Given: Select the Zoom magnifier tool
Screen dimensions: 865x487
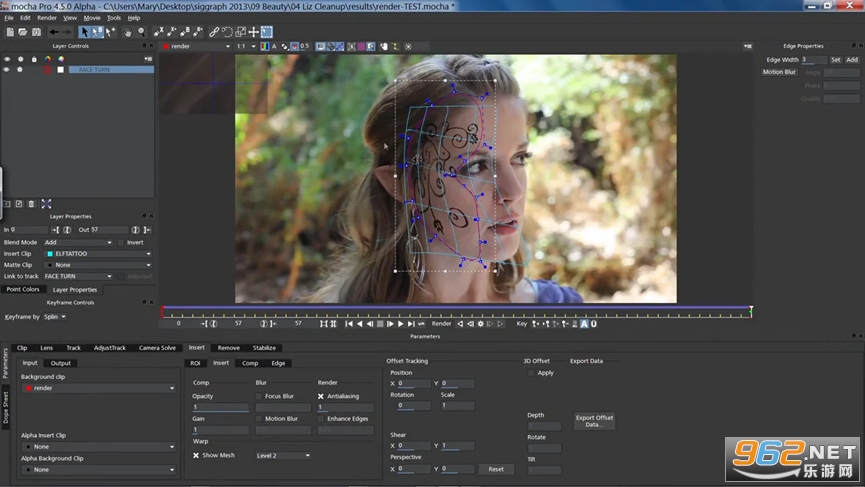Looking at the screenshot, I should [x=141, y=32].
